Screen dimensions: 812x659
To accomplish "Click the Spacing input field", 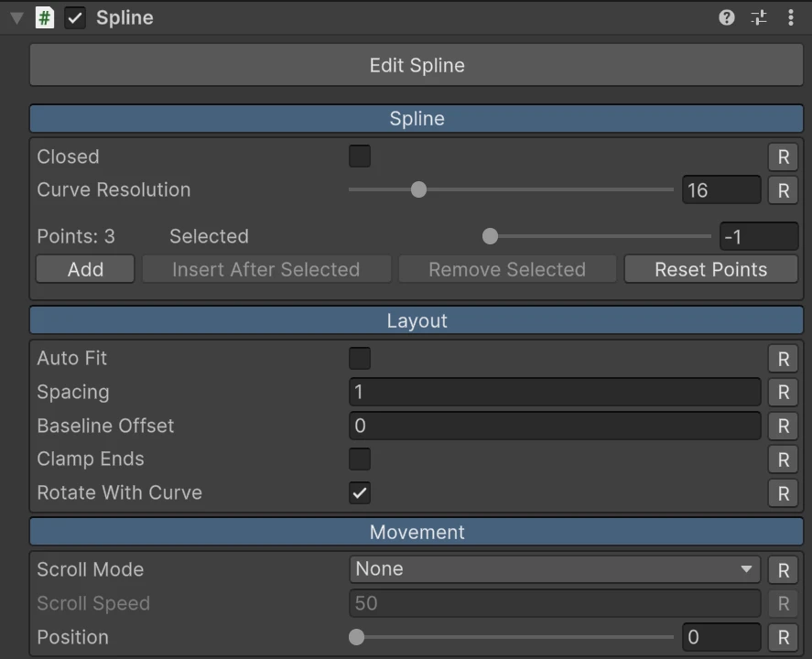I will 555,392.
